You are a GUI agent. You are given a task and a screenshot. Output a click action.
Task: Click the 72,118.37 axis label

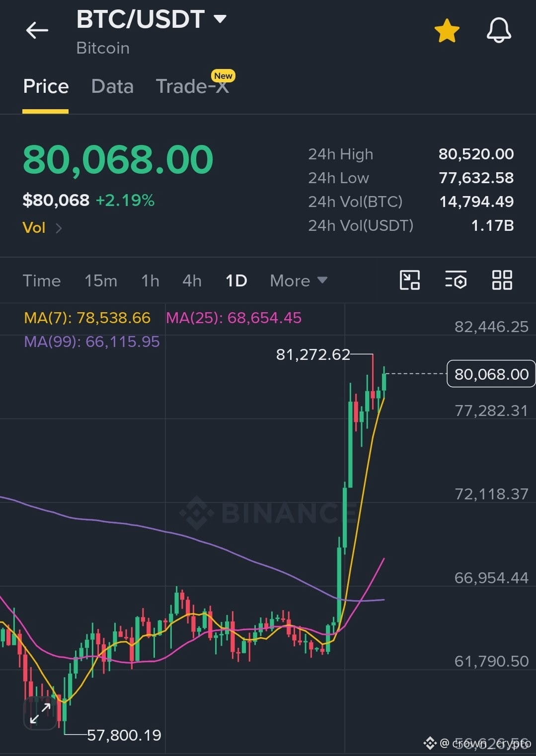pyautogui.click(x=491, y=494)
